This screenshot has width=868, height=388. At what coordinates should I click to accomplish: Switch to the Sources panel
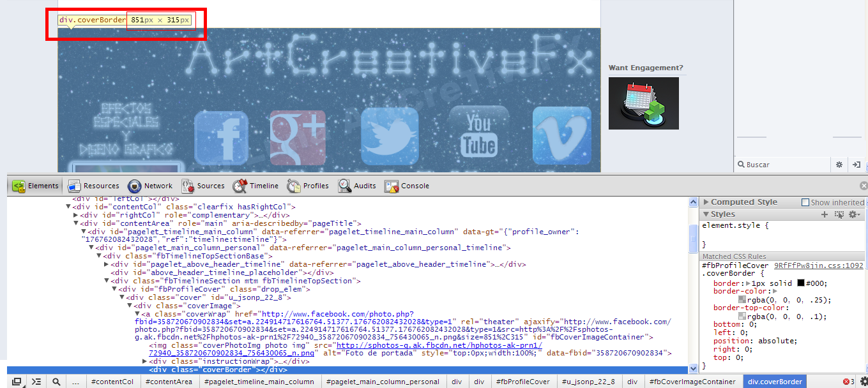click(203, 186)
